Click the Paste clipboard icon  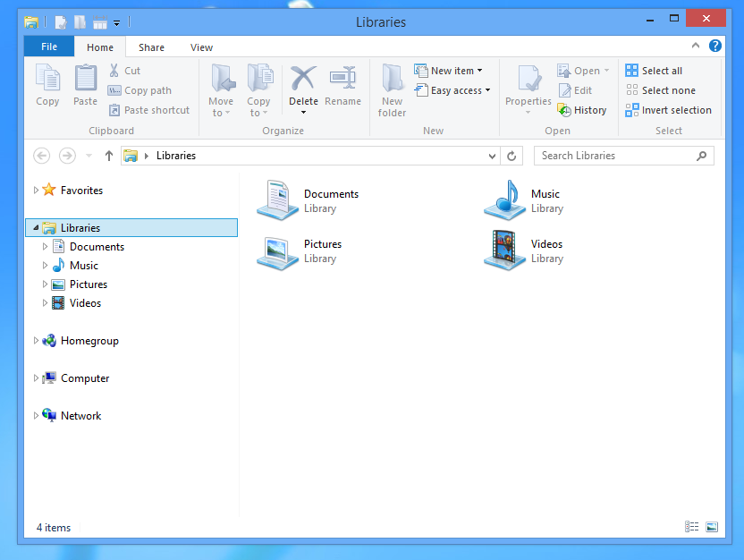click(x=86, y=77)
